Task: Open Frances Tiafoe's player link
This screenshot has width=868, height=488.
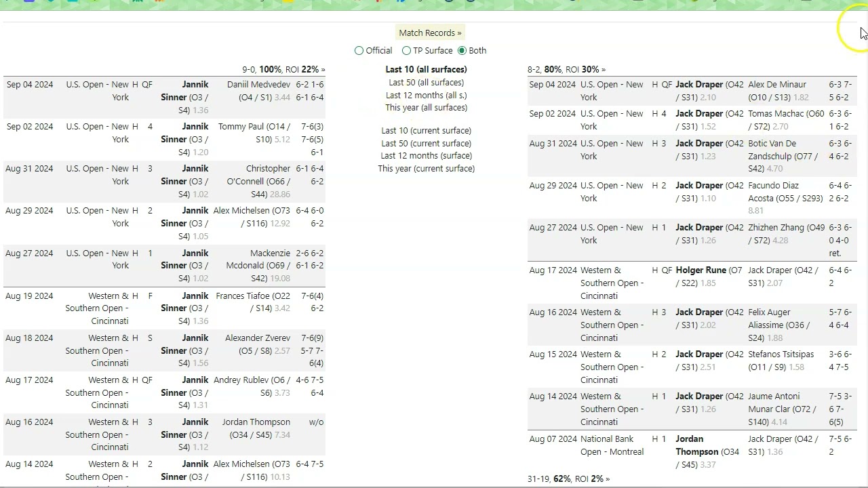Action: point(243,296)
